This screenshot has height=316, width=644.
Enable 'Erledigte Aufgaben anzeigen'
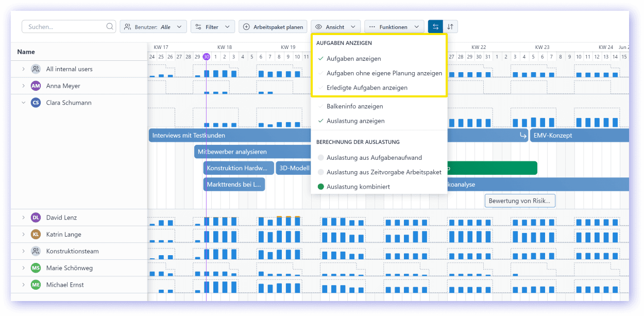click(366, 88)
